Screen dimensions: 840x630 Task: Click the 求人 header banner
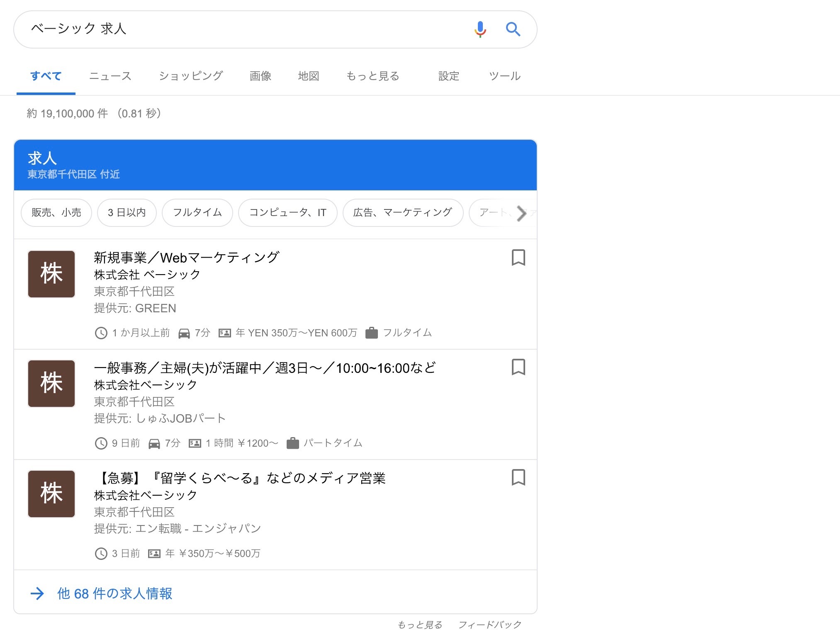click(x=275, y=165)
